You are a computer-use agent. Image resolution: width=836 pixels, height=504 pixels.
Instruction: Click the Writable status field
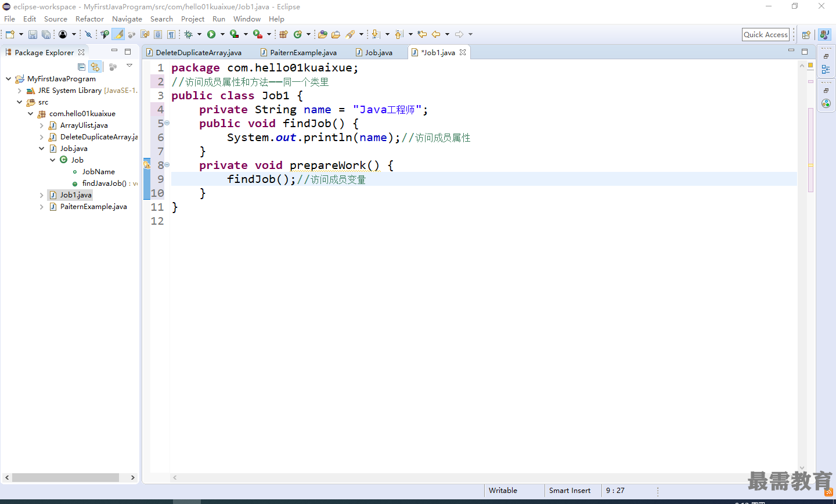tap(503, 491)
